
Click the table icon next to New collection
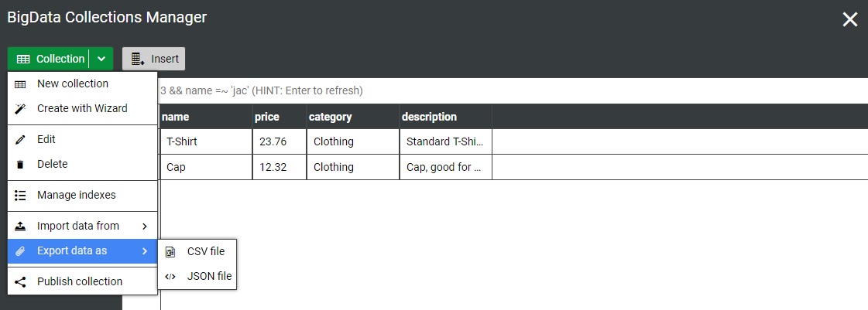(x=20, y=83)
